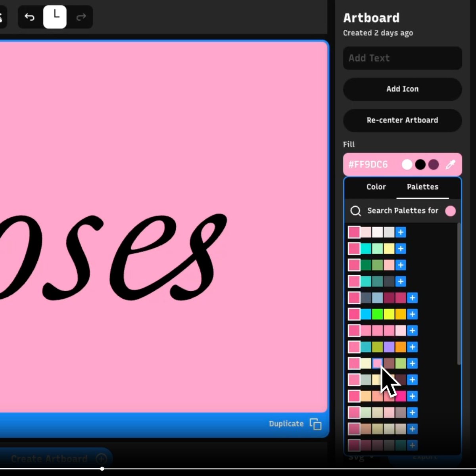Click the #FF9DC6 fill hex value

point(368,165)
